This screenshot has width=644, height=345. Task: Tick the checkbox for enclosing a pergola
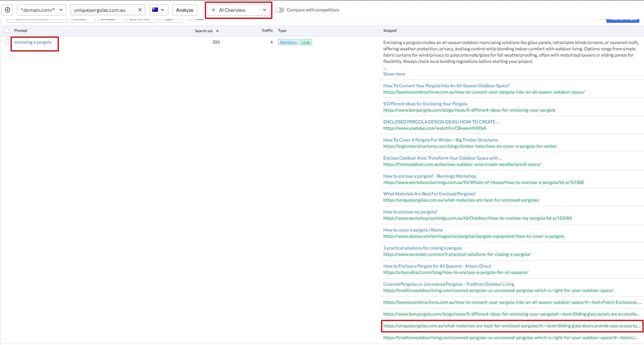pyautogui.click(x=7, y=42)
